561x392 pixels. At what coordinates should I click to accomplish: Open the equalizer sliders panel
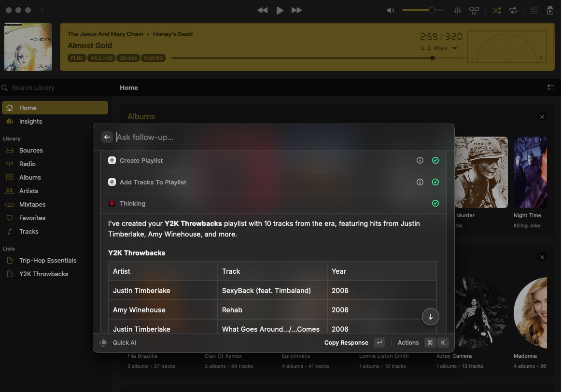[458, 10]
